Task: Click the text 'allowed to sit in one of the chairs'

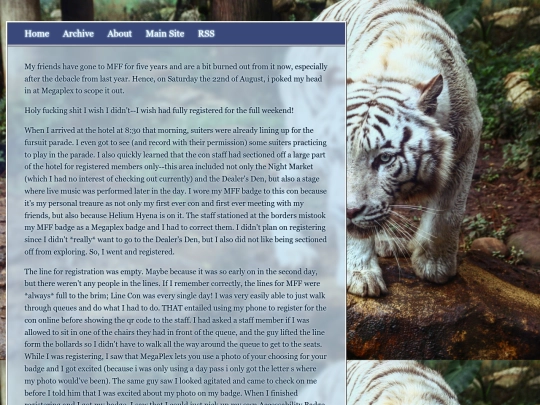Action: (174, 332)
